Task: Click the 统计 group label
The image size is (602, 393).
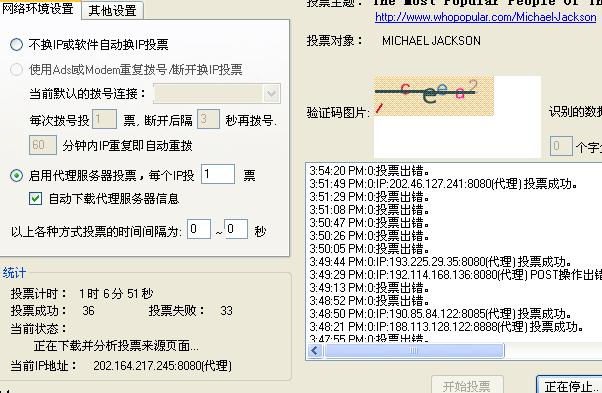Action: 14,273
